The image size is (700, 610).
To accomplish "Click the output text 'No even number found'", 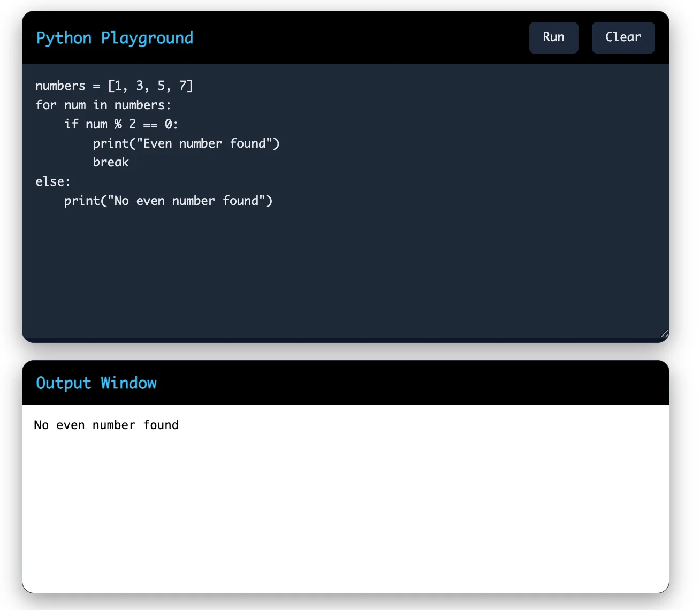I will [x=106, y=425].
